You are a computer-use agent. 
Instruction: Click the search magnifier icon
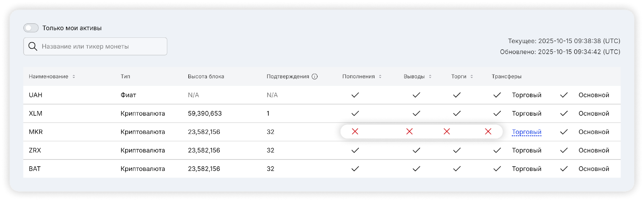click(33, 46)
